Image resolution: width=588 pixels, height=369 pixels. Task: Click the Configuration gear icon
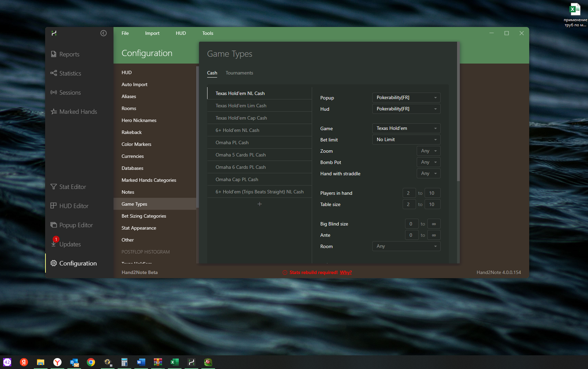(x=54, y=263)
